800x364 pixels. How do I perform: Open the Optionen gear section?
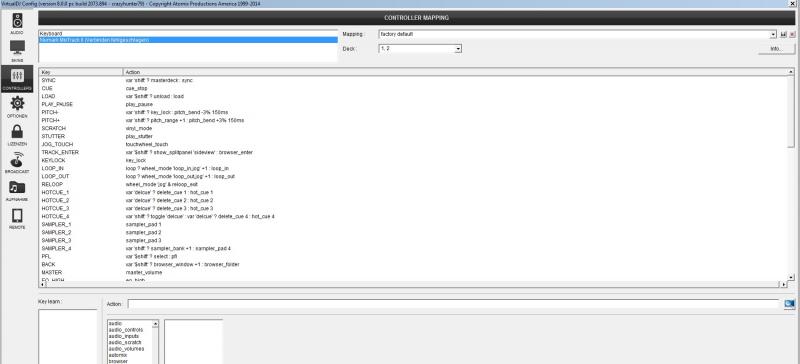tap(17, 106)
